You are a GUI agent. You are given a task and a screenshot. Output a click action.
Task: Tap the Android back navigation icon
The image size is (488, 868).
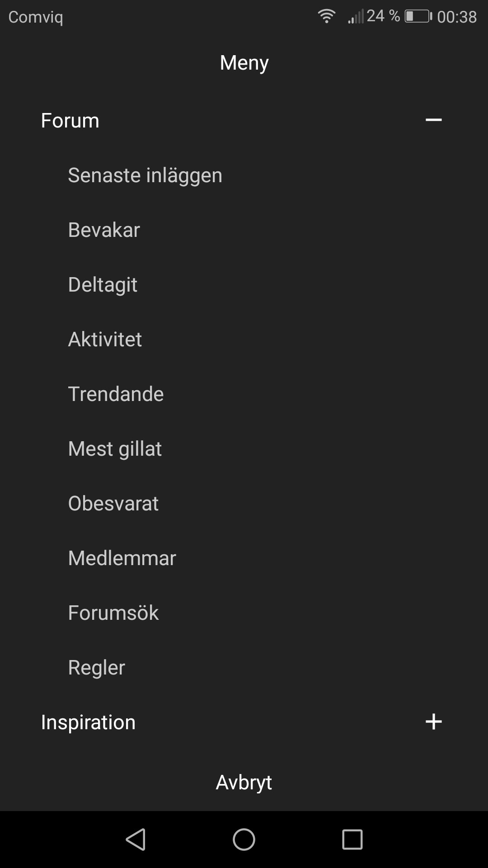(136, 840)
